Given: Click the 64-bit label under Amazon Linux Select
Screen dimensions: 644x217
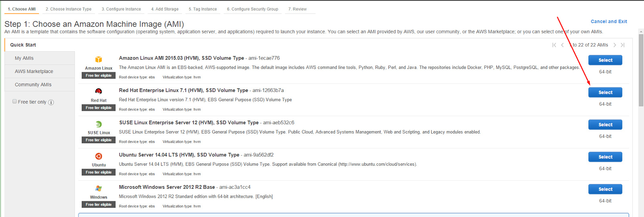Looking at the screenshot, I should click(605, 72).
